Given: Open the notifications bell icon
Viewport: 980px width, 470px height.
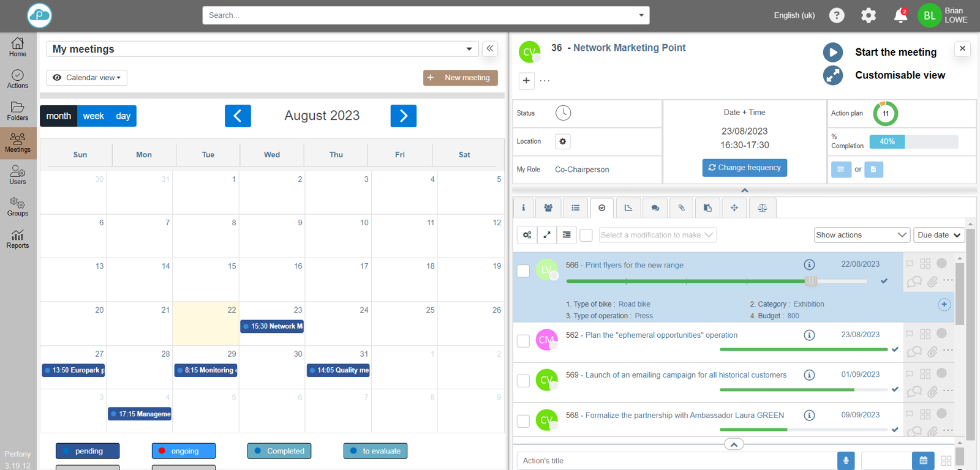Looking at the screenshot, I should [900, 16].
